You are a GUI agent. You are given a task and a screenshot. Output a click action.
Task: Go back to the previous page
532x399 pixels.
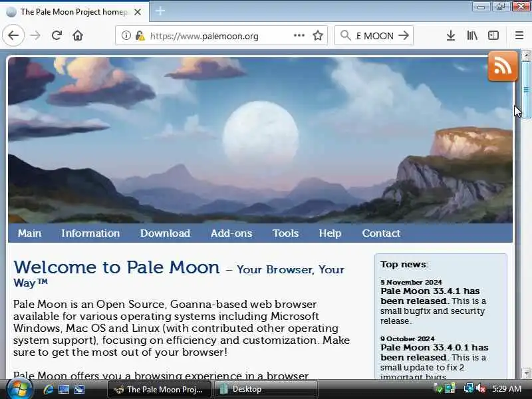tap(13, 35)
